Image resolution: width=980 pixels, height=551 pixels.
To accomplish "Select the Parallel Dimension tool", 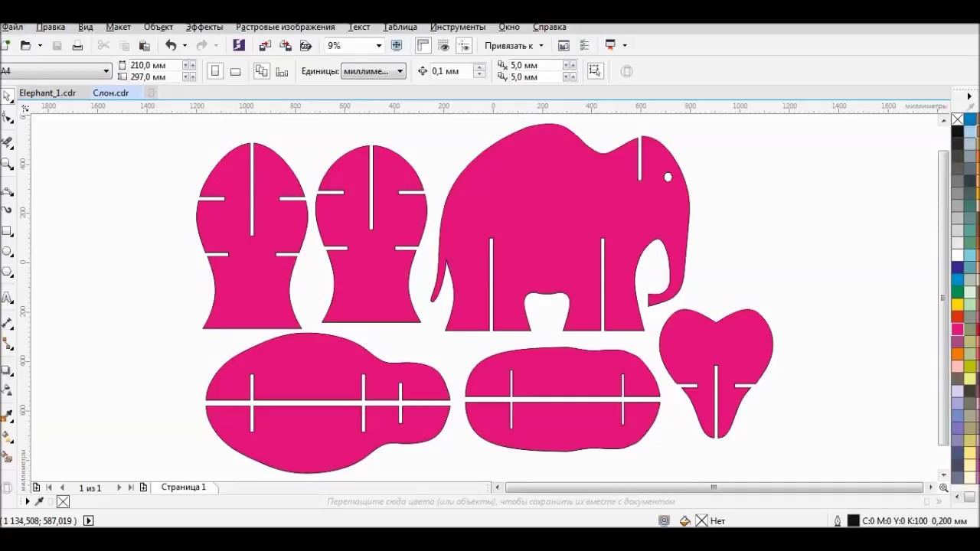I will point(8,323).
